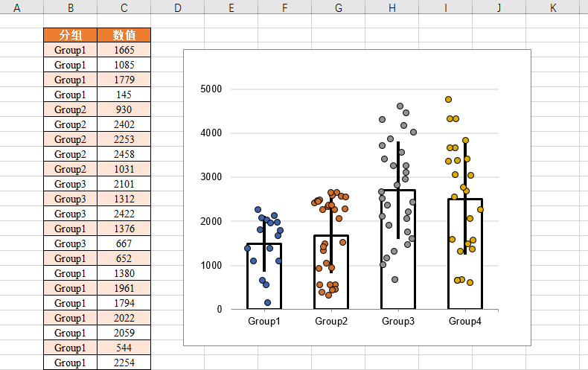Screen dimensions: 588x370
Task: Select cell with value 2101
Action: (124, 184)
